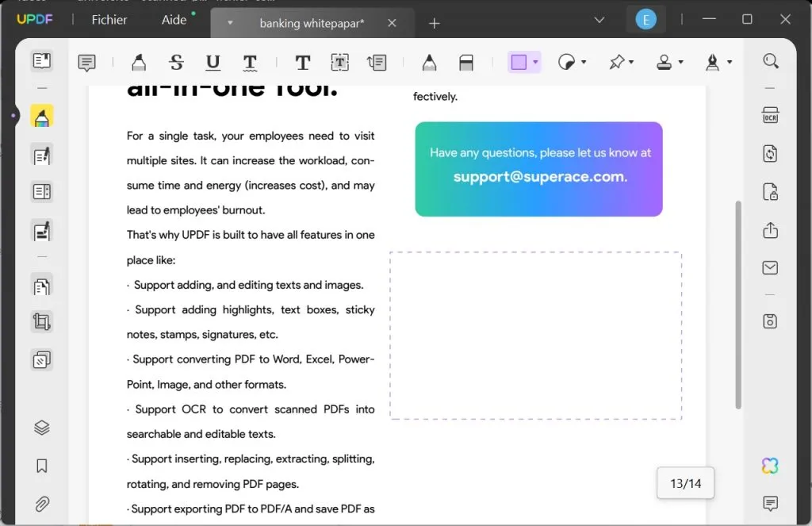Click the 13/14 page indicator
The width and height of the screenshot is (812, 526).
tap(685, 483)
